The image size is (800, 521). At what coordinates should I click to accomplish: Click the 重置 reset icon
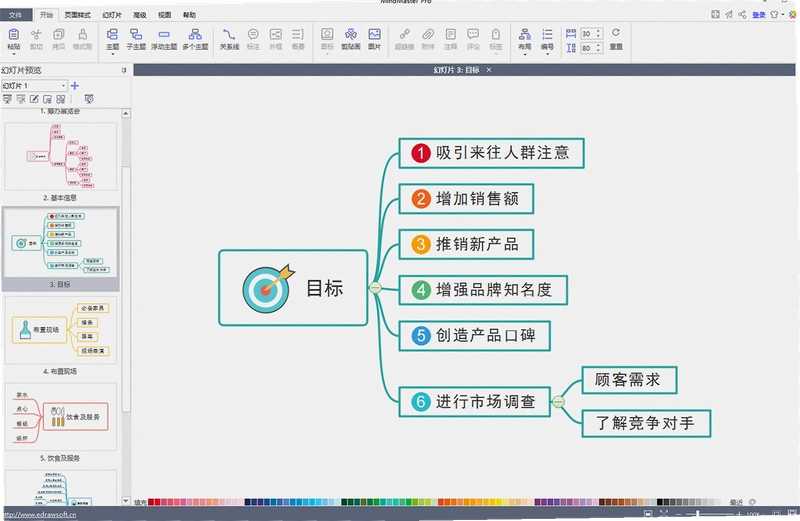(x=616, y=39)
